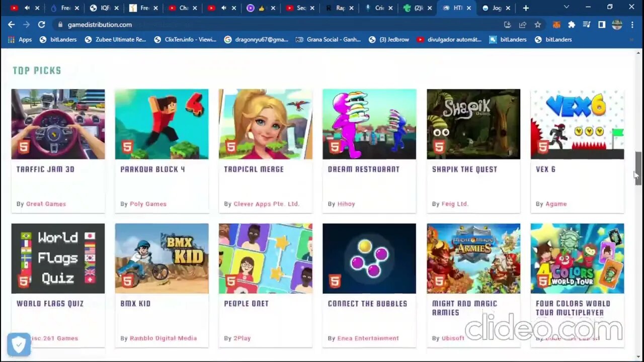This screenshot has width=644, height=362.
Task: Open the Shapik The Quest thumbnail
Action: click(x=473, y=124)
